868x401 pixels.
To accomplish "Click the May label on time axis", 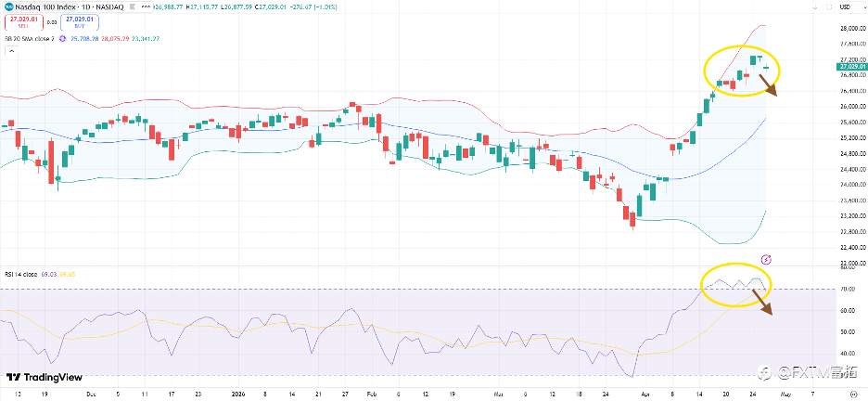I will pos(787,393).
